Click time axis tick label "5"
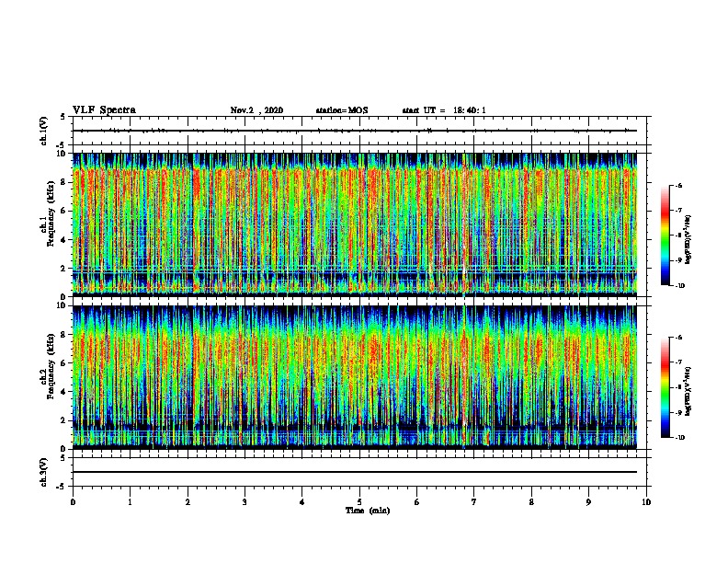728x563 pixels. click(359, 502)
